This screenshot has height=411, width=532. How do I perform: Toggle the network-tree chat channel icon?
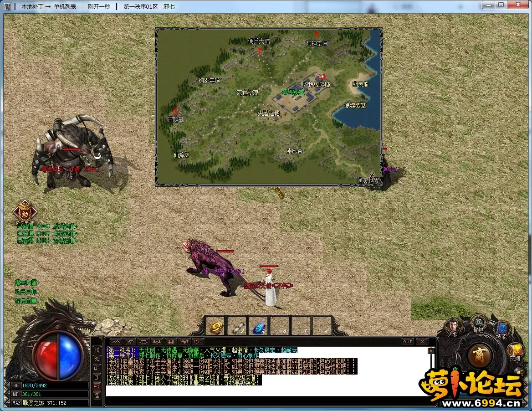tap(97, 359)
